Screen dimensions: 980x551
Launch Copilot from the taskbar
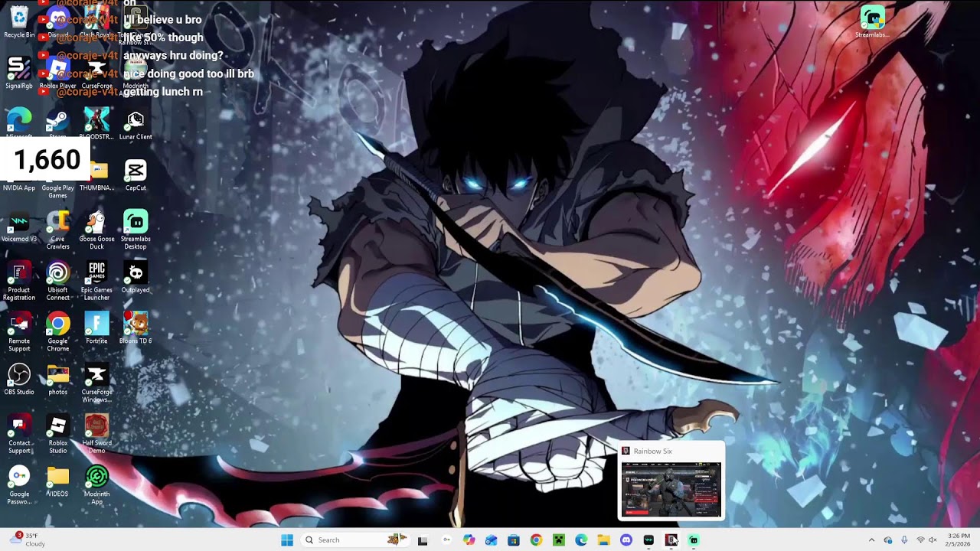point(469,540)
